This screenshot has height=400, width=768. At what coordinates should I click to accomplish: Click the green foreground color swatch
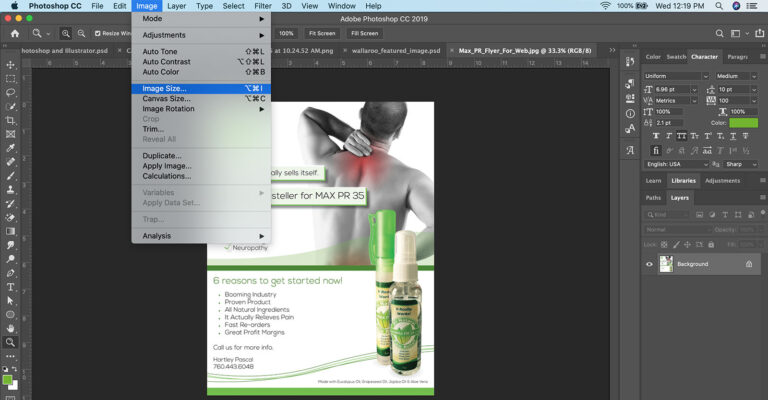(7, 379)
